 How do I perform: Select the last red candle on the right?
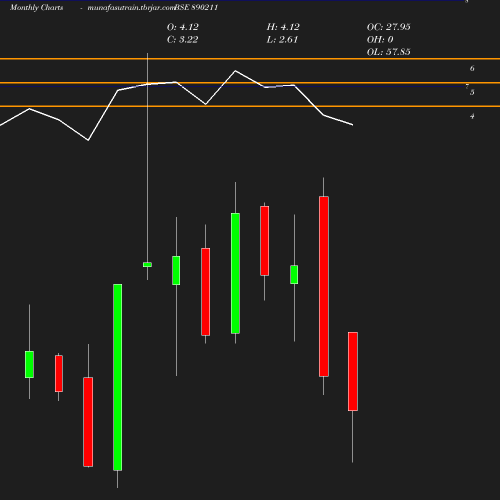[353, 371]
